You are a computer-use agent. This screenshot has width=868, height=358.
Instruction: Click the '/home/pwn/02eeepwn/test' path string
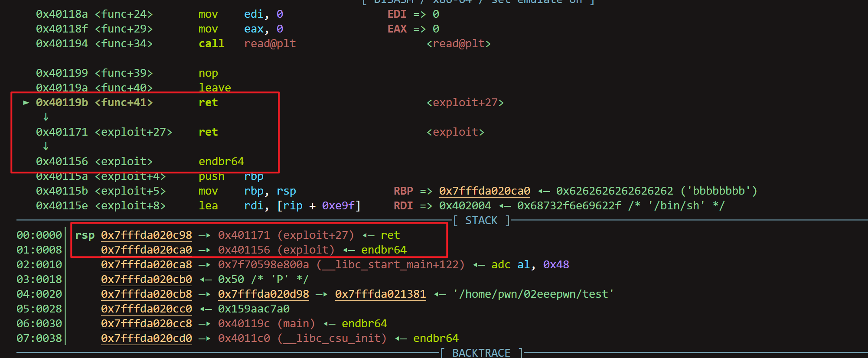(x=534, y=294)
